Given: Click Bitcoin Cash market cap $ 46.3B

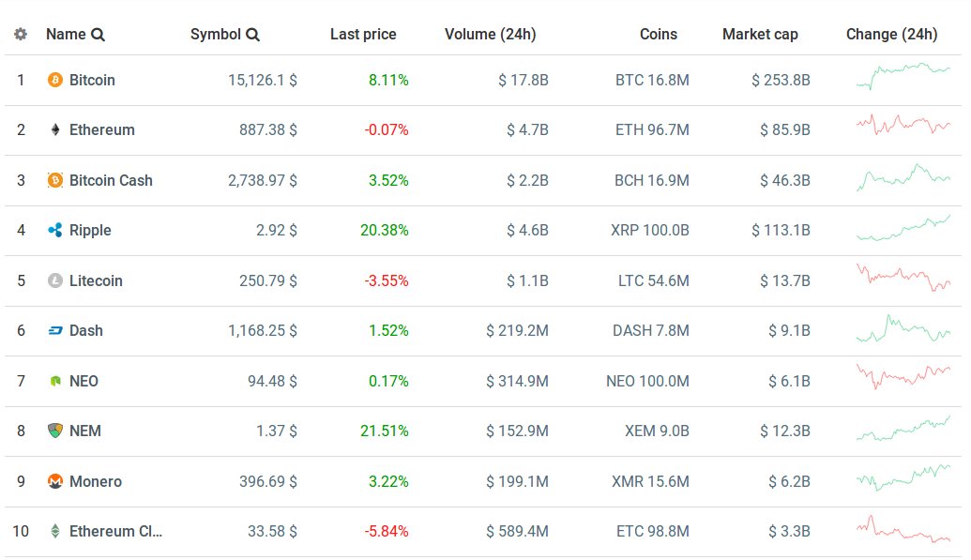Looking at the screenshot, I should click(785, 180).
